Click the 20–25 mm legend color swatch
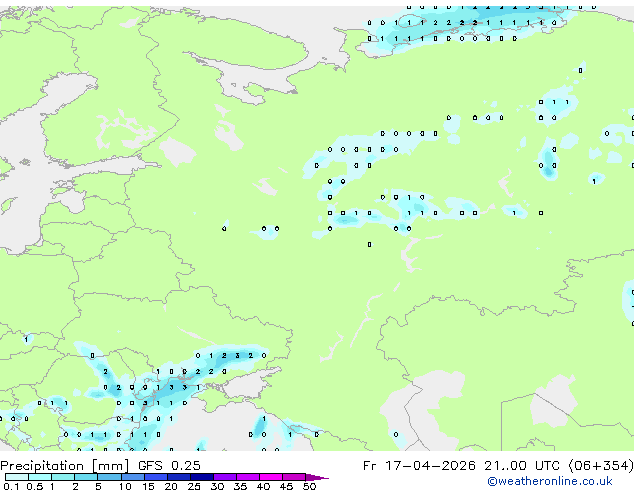634x490 pixels. pyautogui.click(x=179, y=477)
